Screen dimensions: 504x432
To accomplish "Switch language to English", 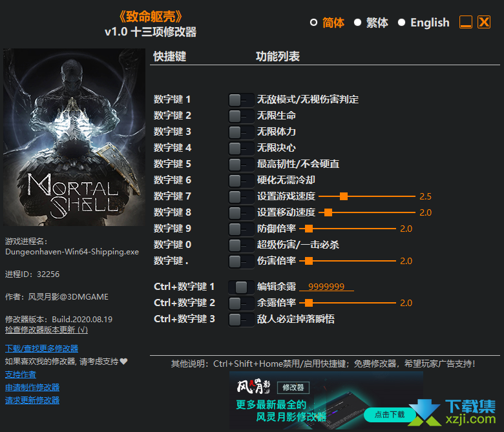I will coord(424,23).
